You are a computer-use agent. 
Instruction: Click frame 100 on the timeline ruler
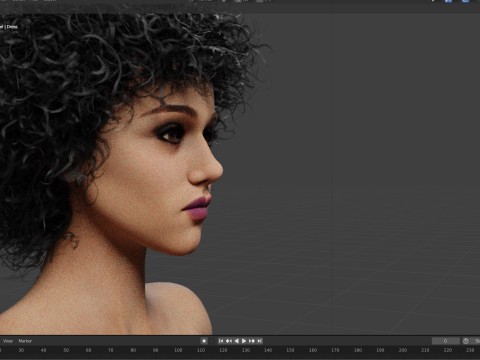tap(178, 350)
